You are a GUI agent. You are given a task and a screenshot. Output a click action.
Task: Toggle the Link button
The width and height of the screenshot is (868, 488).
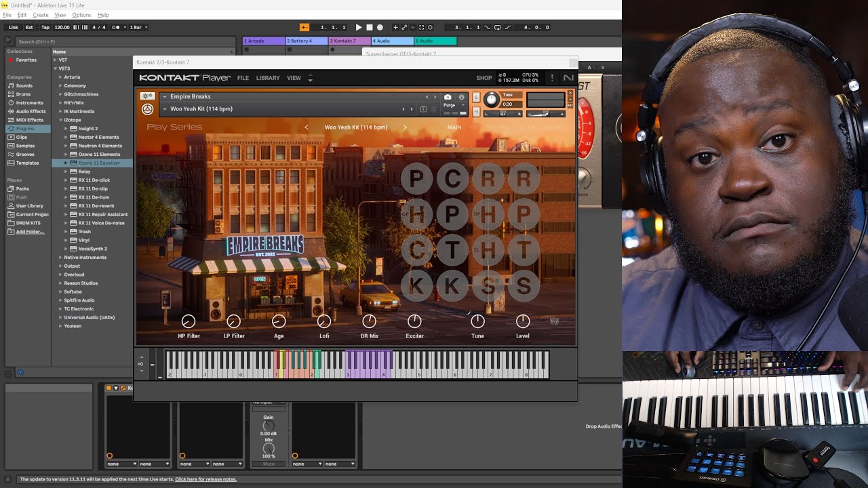14,27
